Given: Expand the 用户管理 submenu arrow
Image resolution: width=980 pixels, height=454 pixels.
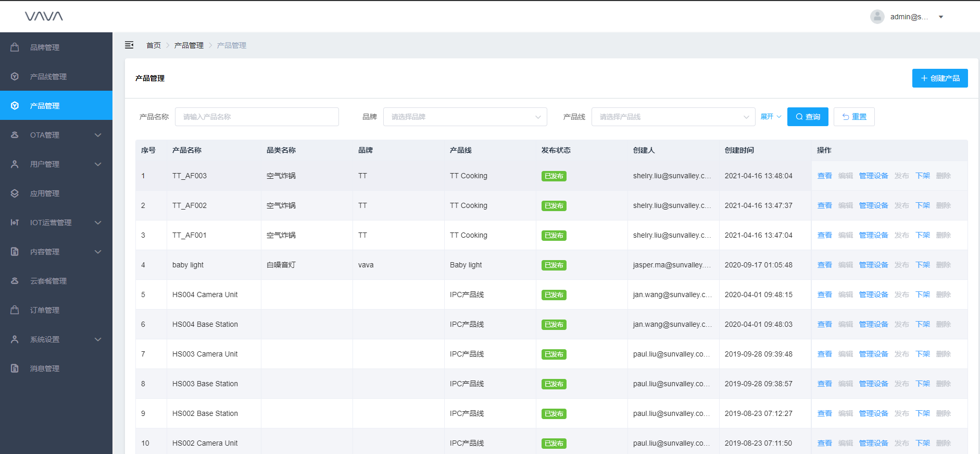Looking at the screenshot, I should click(98, 164).
